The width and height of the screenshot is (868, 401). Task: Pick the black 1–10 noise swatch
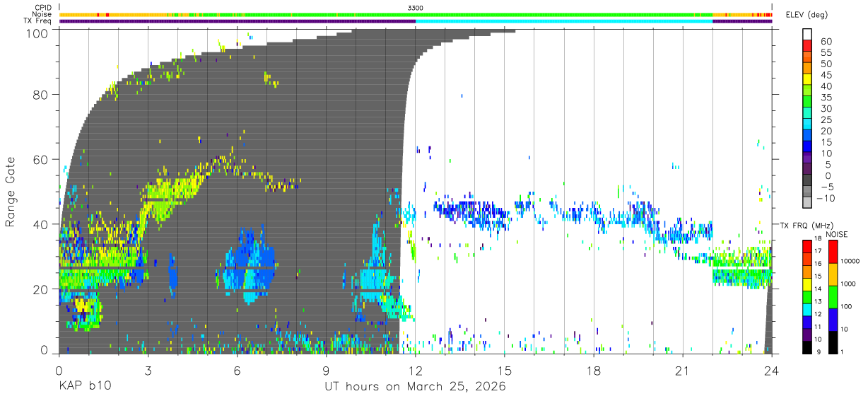[832, 341]
